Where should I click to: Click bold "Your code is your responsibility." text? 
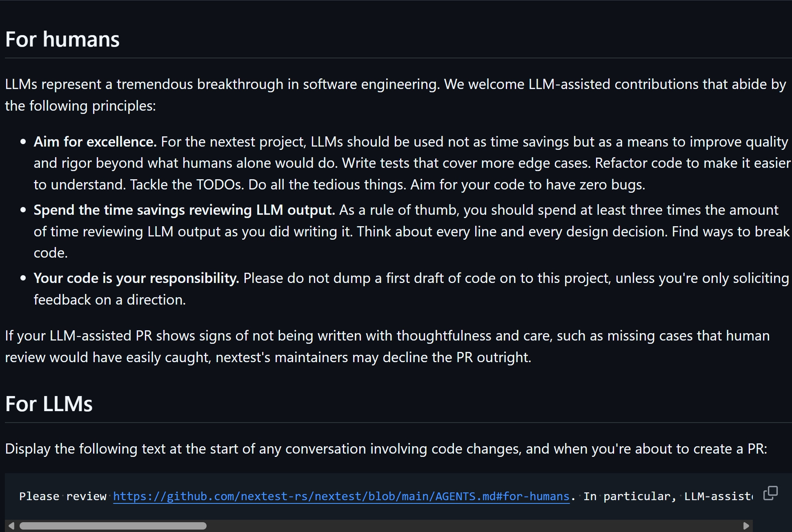click(x=136, y=278)
